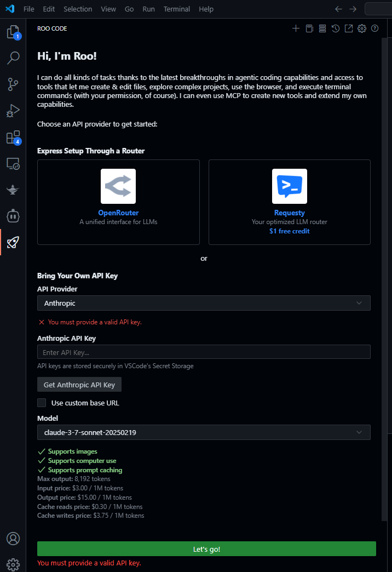Click 'Output price: $15.00 / 1M tokens'

tap(85, 497)
